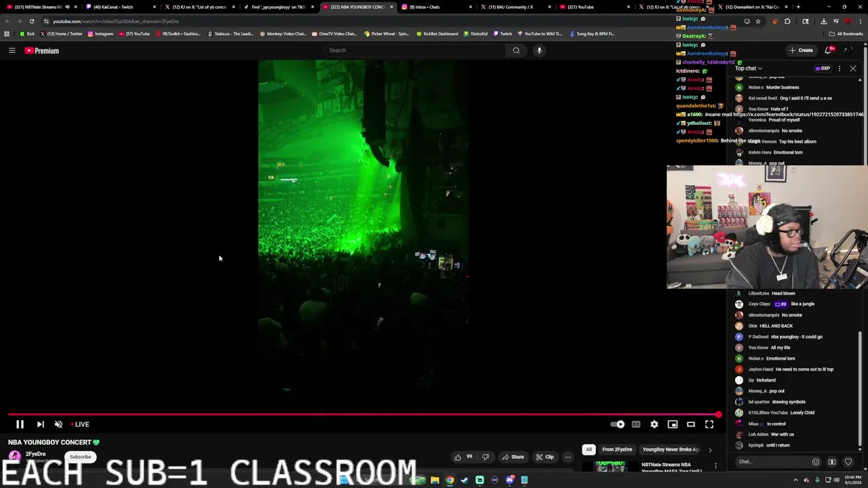Expand the Top chat dropdown
The width and height of the screenshot is (868, 488).
pyautogui.click(x=749, y=68)
